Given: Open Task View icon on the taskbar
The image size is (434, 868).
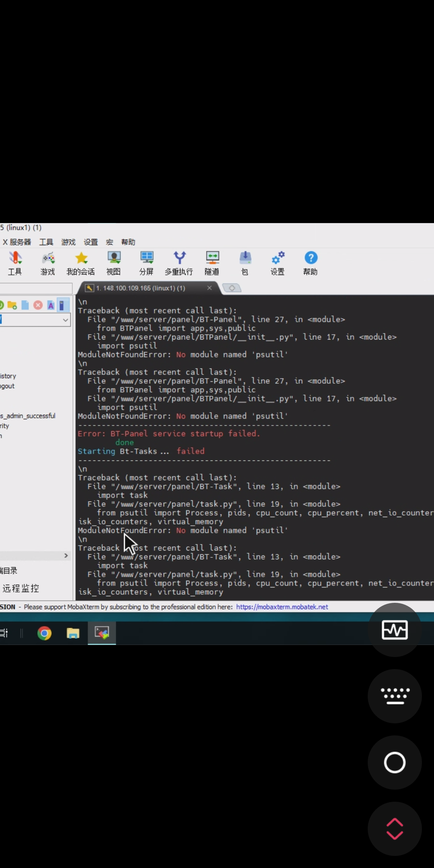Looking at the screenshot, I should click(x=4, y=633).
